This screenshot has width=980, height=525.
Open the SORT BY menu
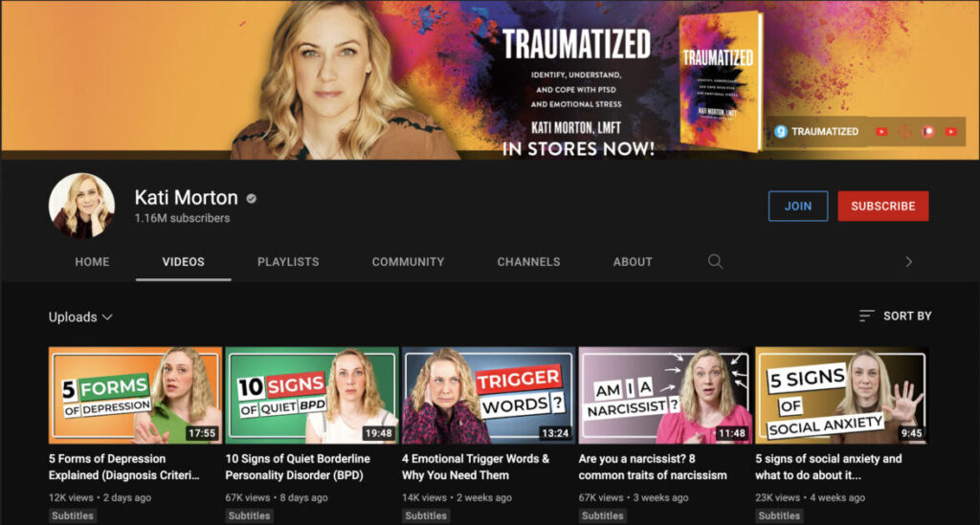(x=895, y=316)
